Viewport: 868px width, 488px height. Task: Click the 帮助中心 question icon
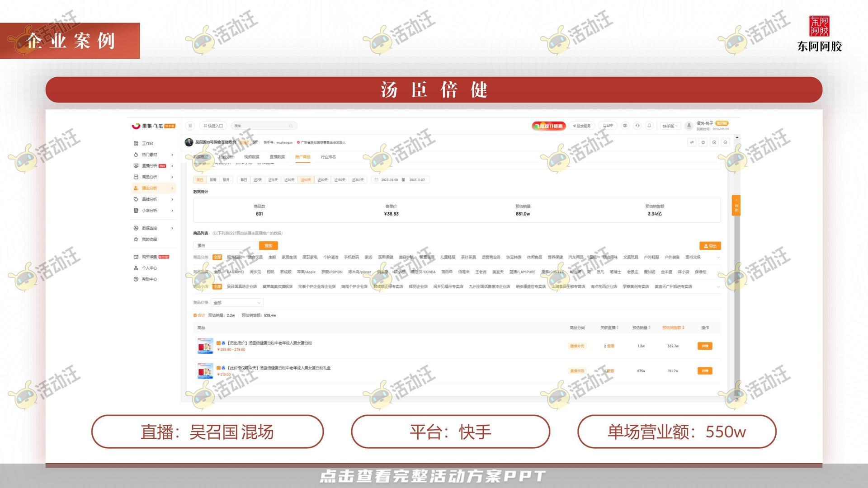136,279
